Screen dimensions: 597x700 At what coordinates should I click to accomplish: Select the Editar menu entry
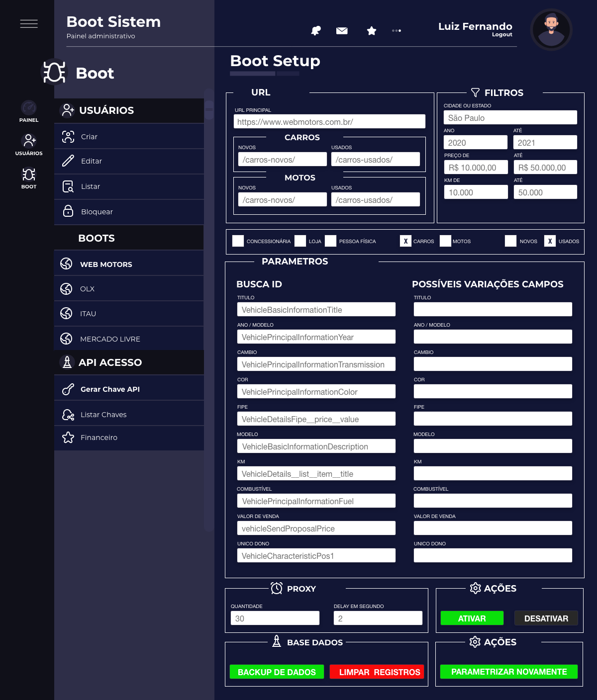pos(129,161)
